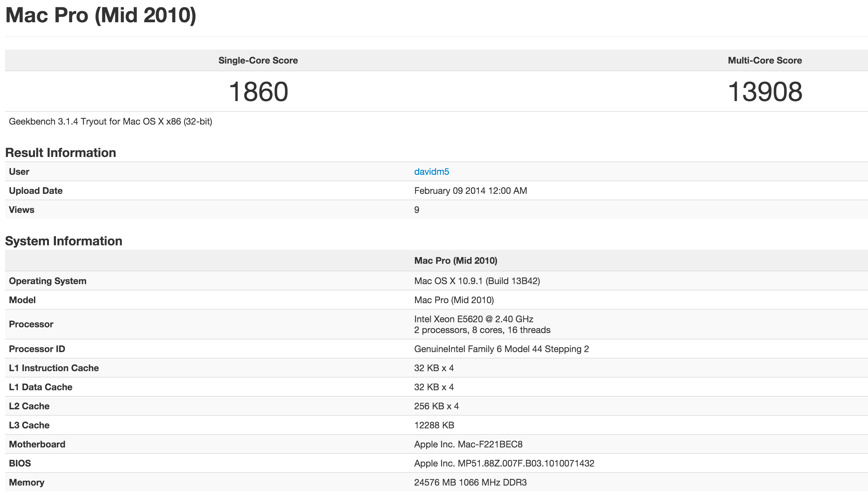Click the Mac OS X 10.9.1 build value
This screenshot has width=868, height=497.
point(477,281)
